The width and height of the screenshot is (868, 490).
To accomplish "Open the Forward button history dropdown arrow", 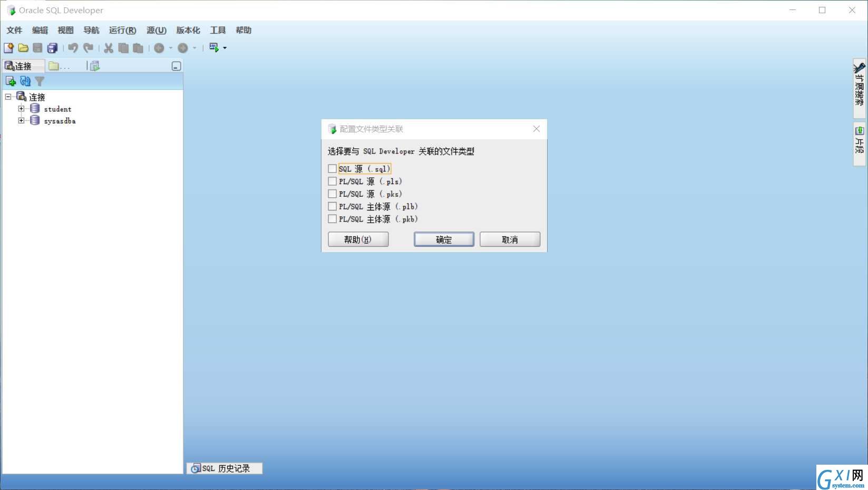I will point(194,48).
